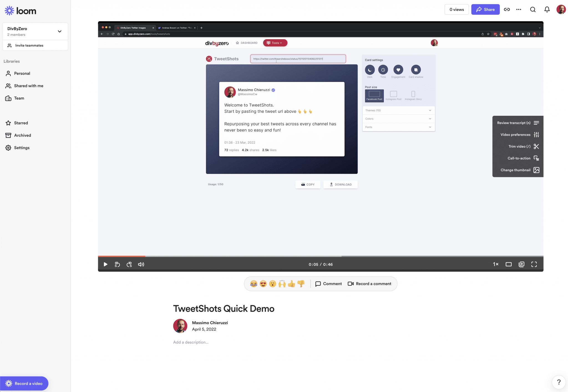React with the surprised emoji
568x392 pixels.
coord(272,284)
